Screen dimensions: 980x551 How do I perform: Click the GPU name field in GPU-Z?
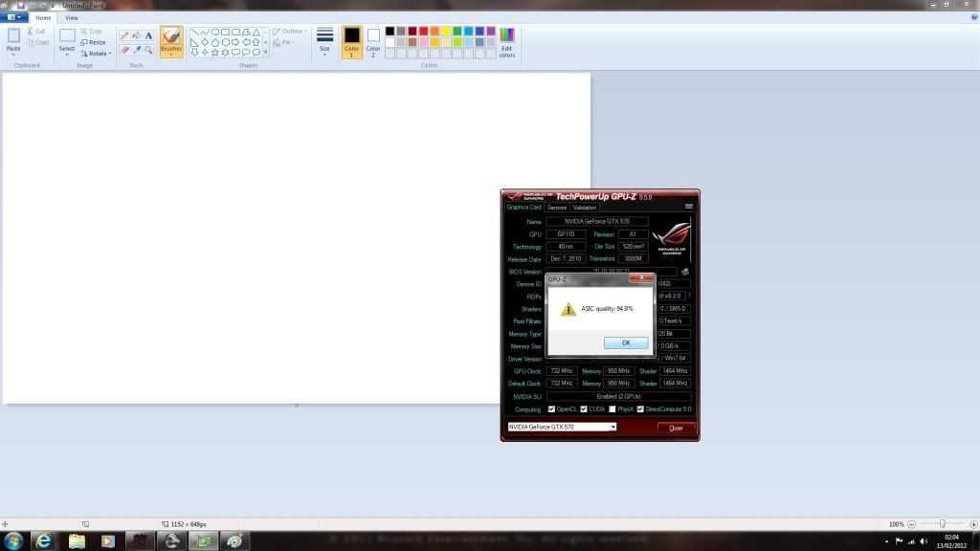tap(597, 221)
